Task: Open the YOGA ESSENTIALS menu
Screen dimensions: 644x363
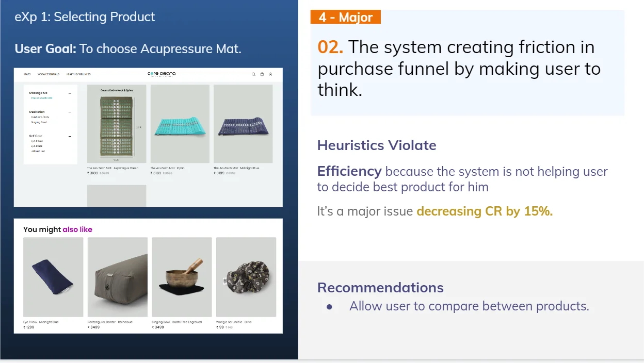Action: click(x=49, y=74)
